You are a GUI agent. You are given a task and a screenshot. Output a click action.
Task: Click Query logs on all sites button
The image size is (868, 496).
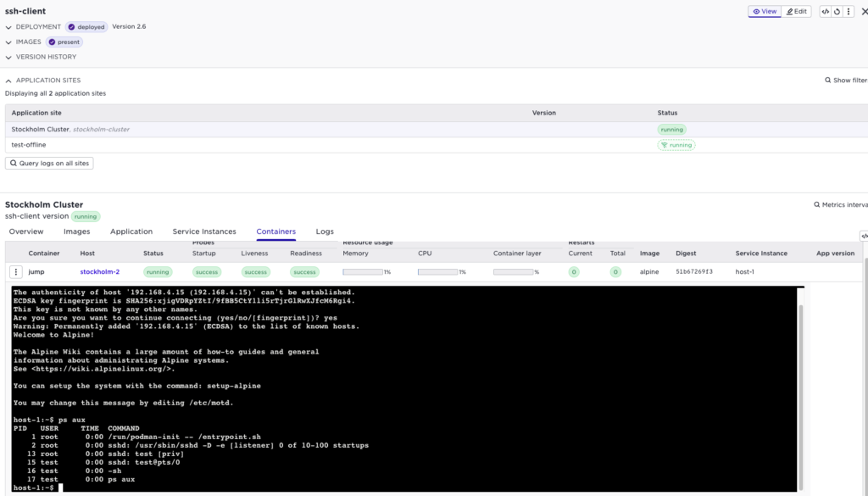coord(49,163)
